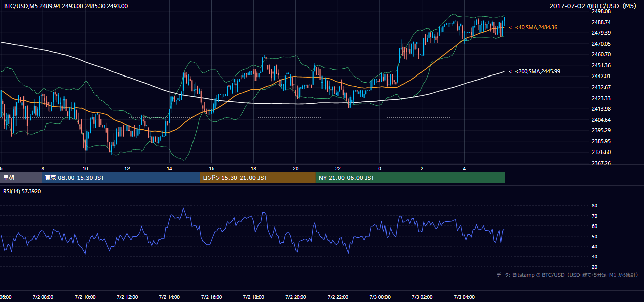Click the bottom date label 7/3 04:00
644x302 pixels.
click(464, 297)
